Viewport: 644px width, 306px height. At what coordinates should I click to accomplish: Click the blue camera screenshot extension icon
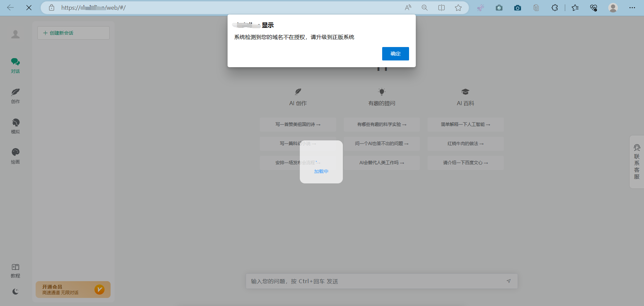coord(518,7)
